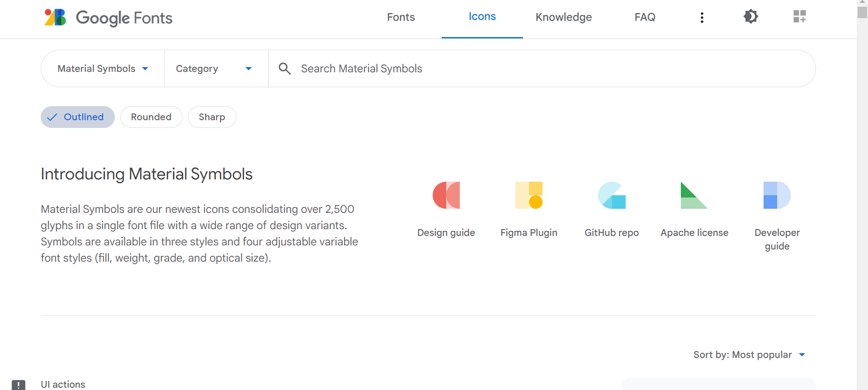Select the Rounded style chip

tap(151, 117)
